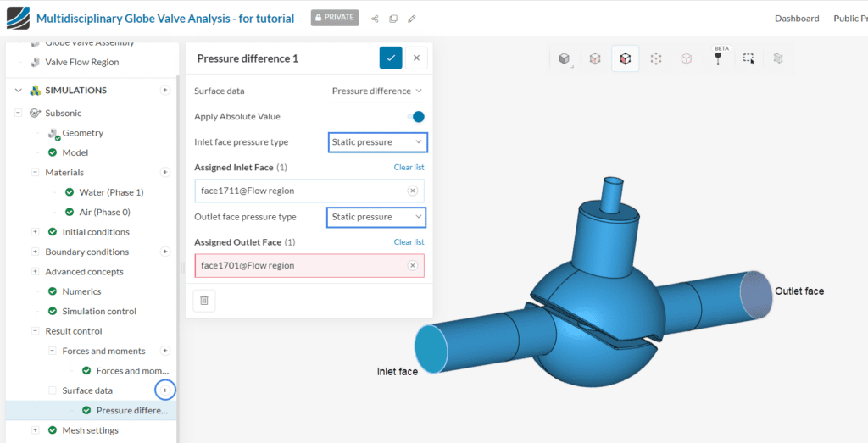Click the SimScale logo in the header
The image size is (868, 443).
19,18
